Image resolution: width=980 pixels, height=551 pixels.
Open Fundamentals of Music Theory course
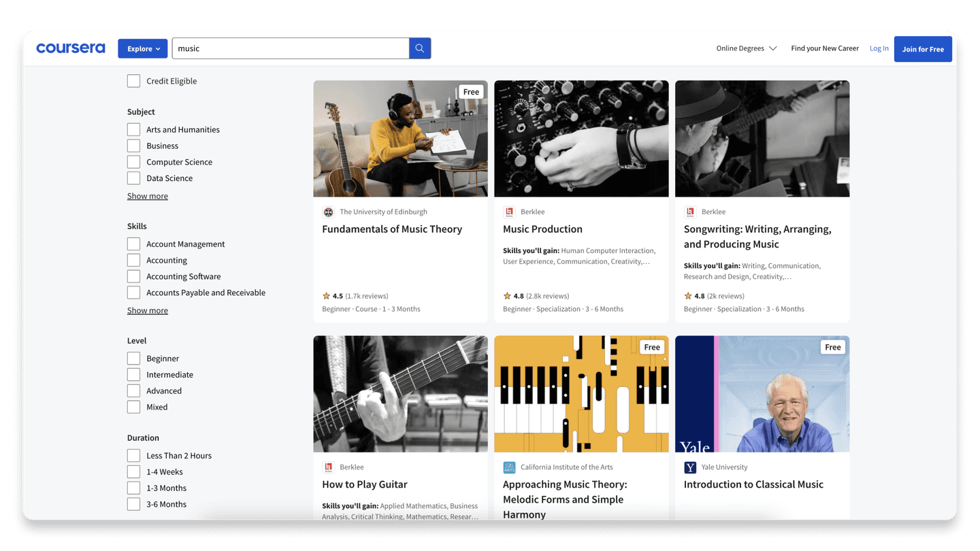coord(392,229)
